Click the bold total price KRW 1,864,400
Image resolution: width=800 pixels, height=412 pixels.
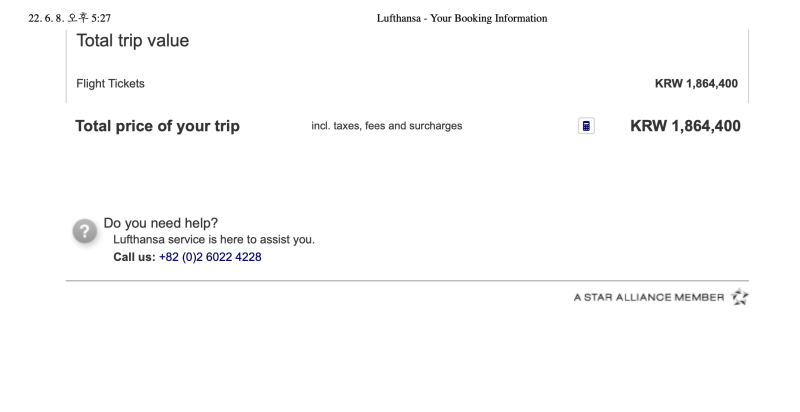click(685, 126)
